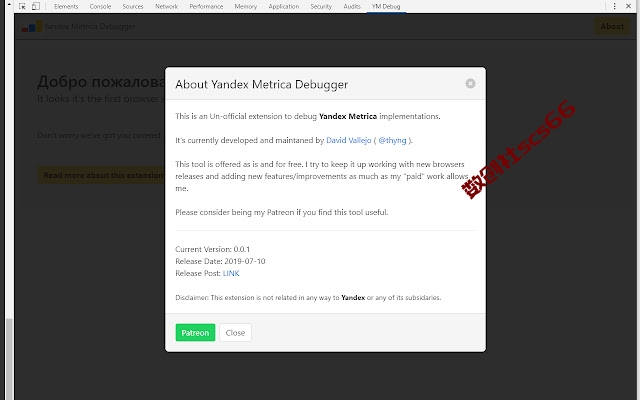Click the left vertical scrollbar thumb
The height and width of the screenshot is (400, 640).
pos(9,359)
